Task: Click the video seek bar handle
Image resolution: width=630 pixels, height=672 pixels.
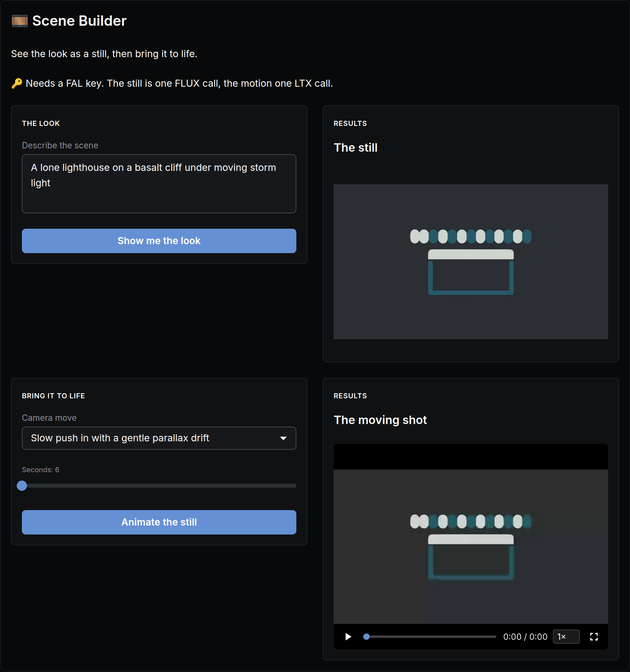Action: point(366,637)
